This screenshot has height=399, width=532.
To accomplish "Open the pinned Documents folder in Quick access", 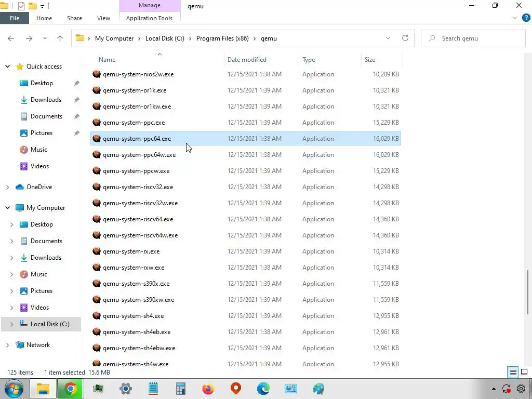I will coord(46,116).
